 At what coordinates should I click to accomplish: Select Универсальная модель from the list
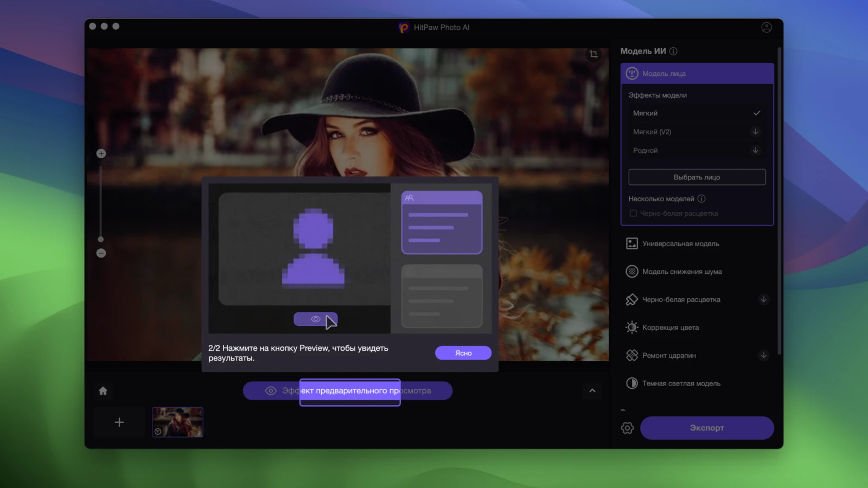click(680, 244)
